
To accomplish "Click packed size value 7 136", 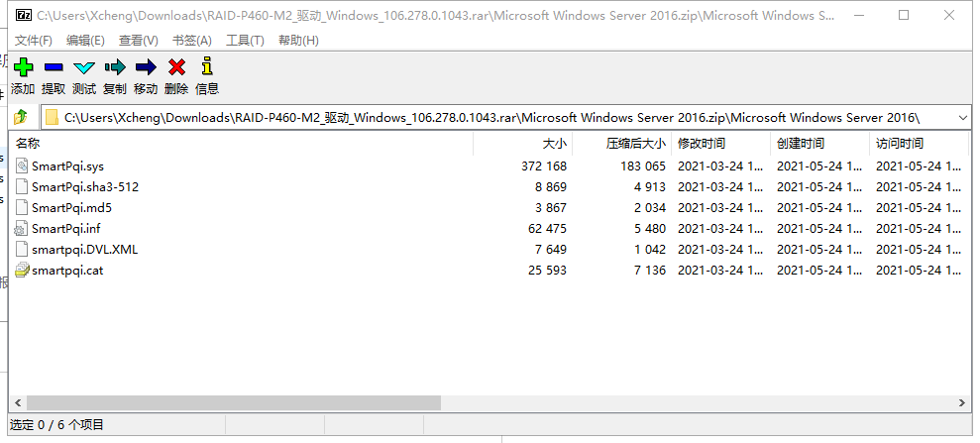I will coord(650,271).
